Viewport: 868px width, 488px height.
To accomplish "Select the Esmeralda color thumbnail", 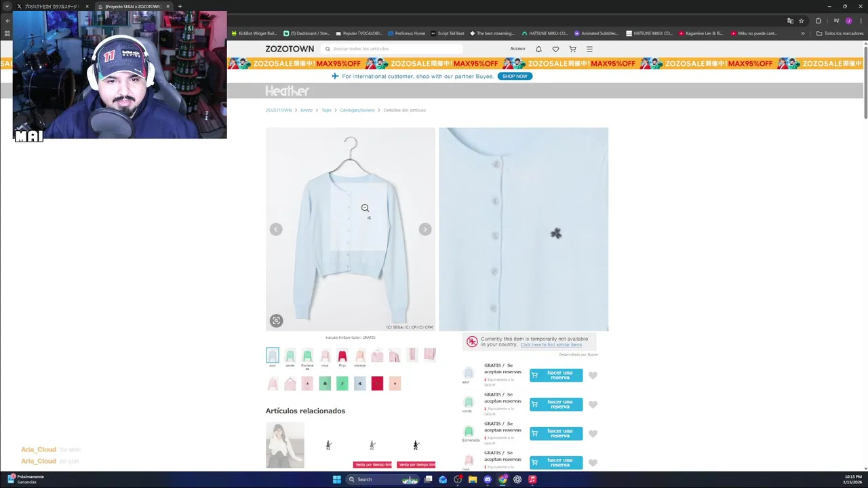I will click(307, 355).
